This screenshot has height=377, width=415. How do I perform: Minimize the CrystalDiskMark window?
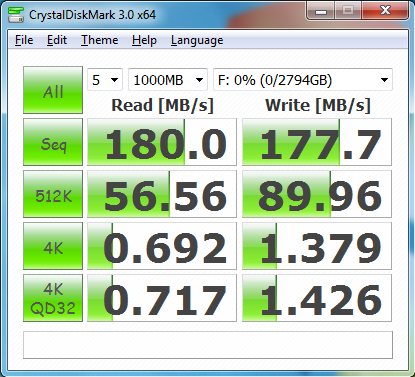pyautogui.click(x=321, y=11)
